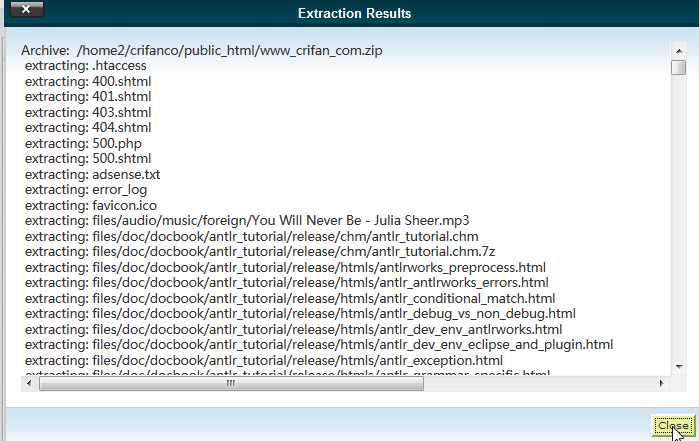Image resolution: width=699 pixels, height=441 pixels.
Task: Close the Extraction Results dialog via X
Action: click(27, 9)
